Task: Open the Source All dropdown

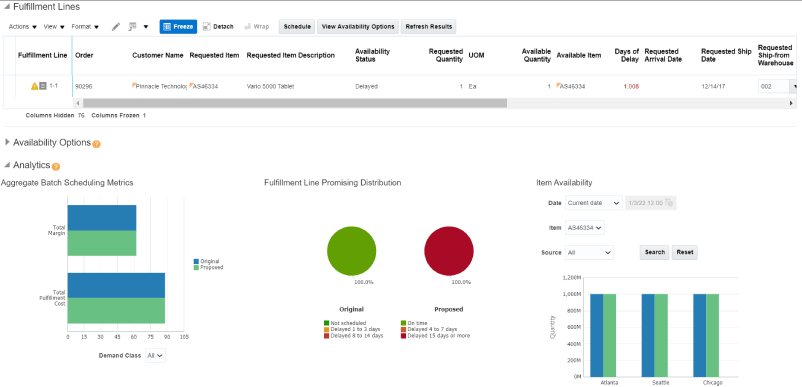Action: (589, 252)
